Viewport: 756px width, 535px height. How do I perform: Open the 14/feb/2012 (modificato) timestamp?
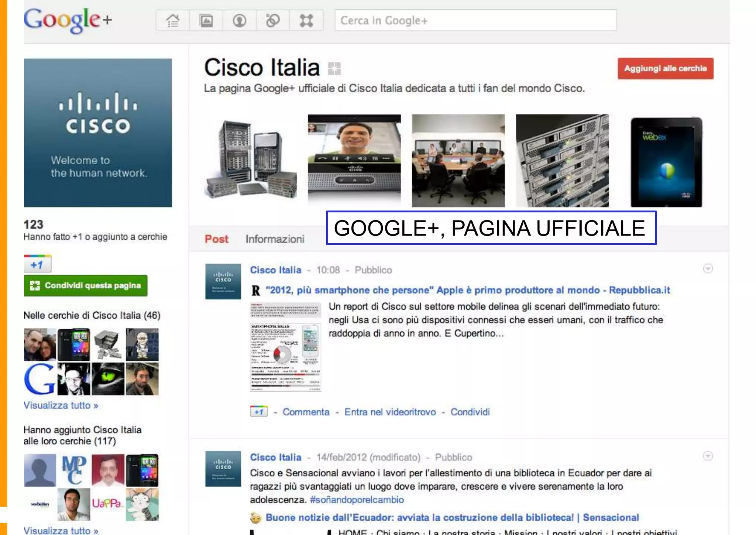pyautogui.click(x=368, y=457)
